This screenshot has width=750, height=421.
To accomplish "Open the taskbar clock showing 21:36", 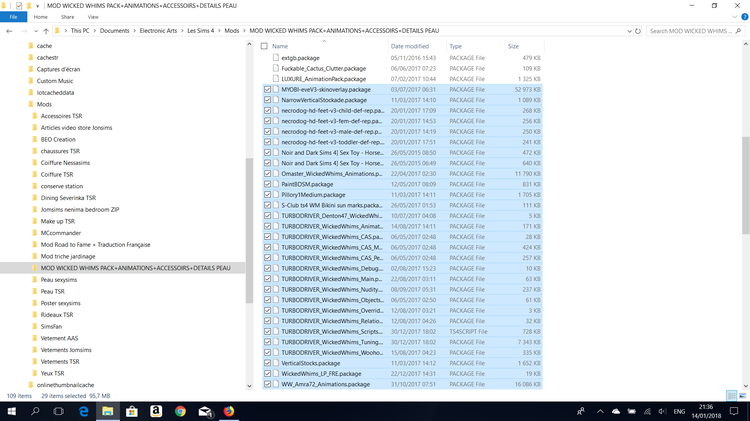I will (706, 411).
